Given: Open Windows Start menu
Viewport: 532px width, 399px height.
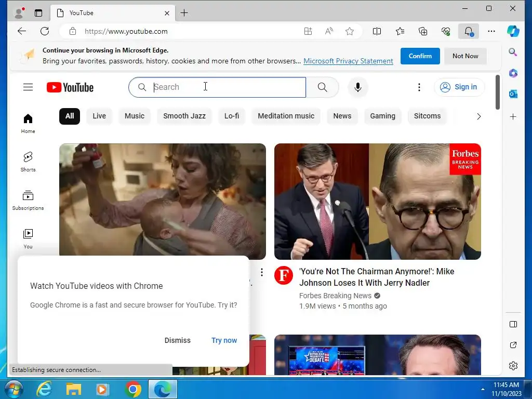Looking at the screenshot, I should [x=14, y=389].
